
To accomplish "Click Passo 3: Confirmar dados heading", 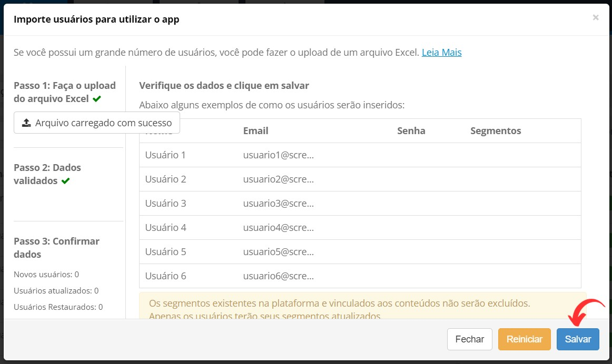I will [56, 247].
